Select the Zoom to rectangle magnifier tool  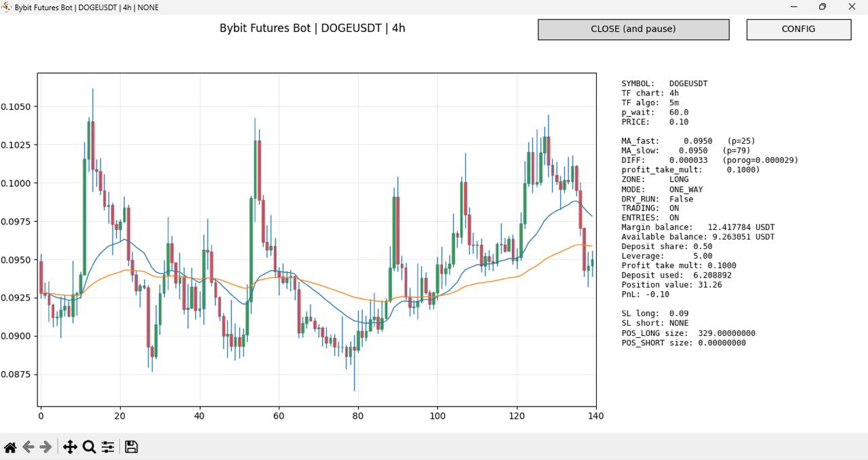tap(89, 447)
